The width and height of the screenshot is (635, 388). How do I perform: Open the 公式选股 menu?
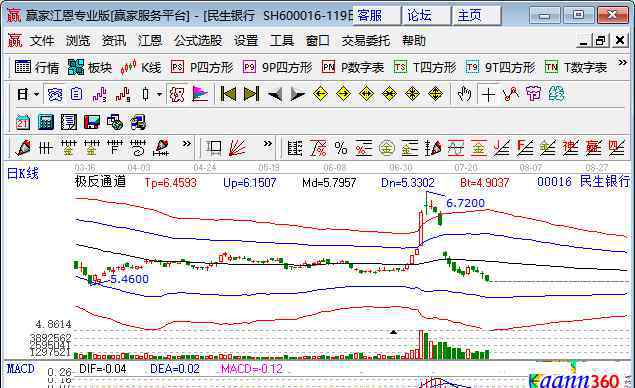click(x=198, y=41)
